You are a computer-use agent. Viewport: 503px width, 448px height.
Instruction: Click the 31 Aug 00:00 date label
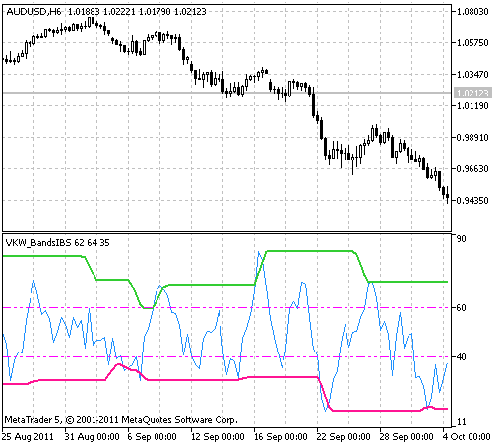tap(92, 437)
